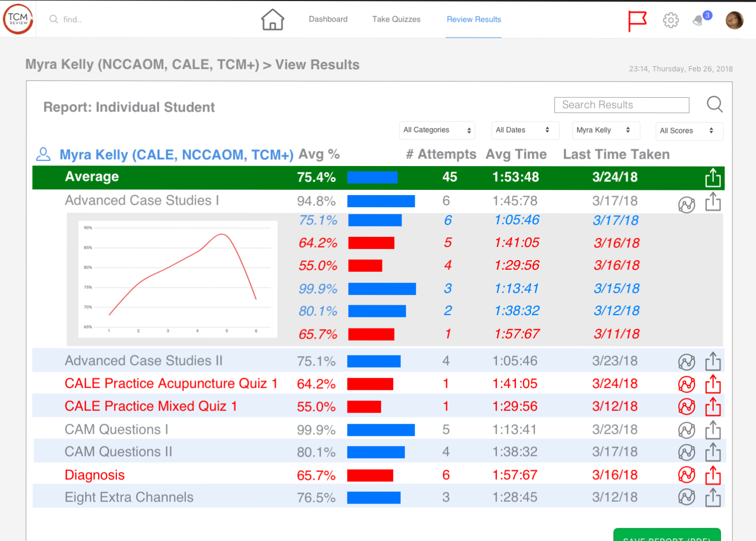Click the Search Results input field
Viewport: 756px width, 541px height.
pos(622,105)
